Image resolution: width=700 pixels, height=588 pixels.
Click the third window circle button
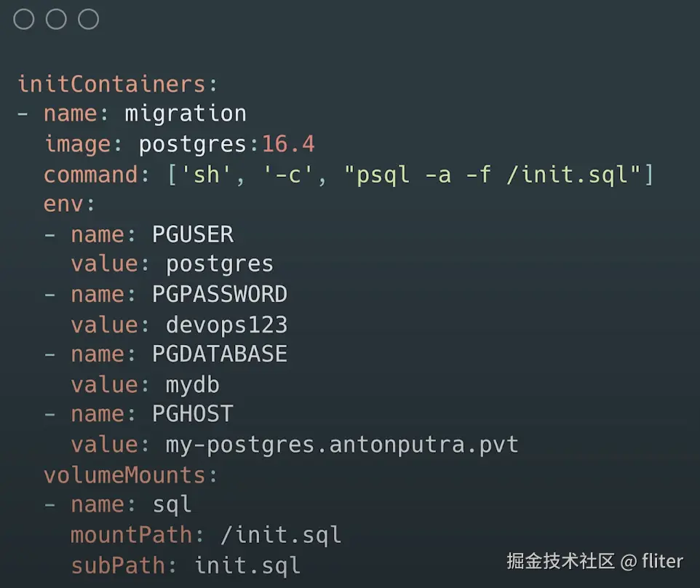point(88,19)
